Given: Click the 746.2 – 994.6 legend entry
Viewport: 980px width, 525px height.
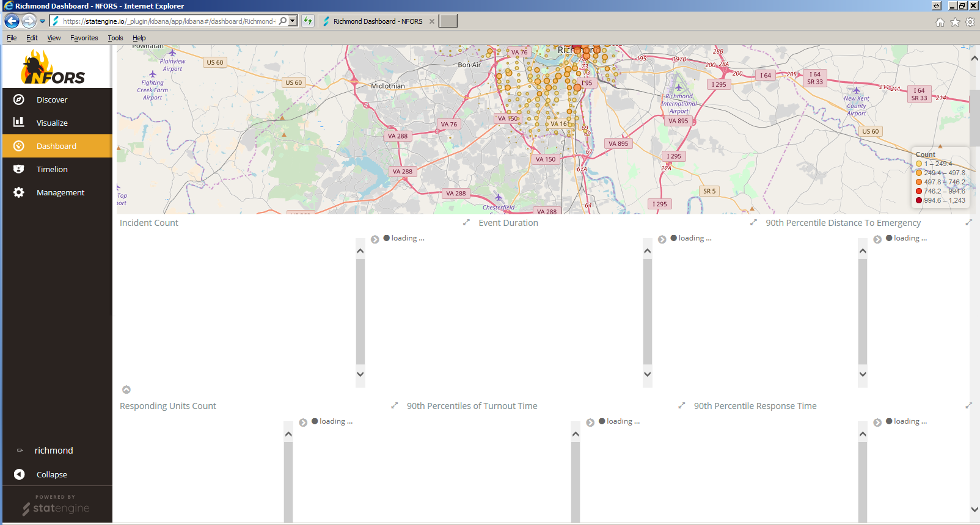Looking at the screenshot, I should point(941,191).
